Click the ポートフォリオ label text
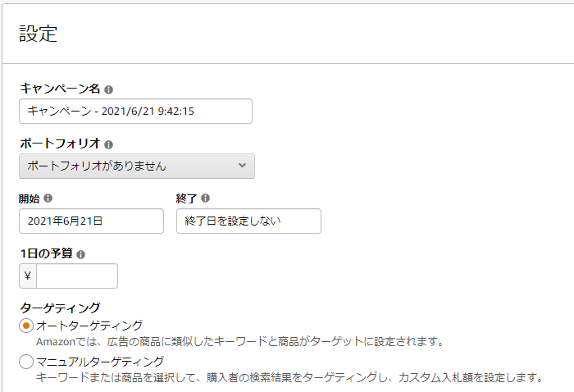This screenshot has height=392, width=574. [60, 144]
